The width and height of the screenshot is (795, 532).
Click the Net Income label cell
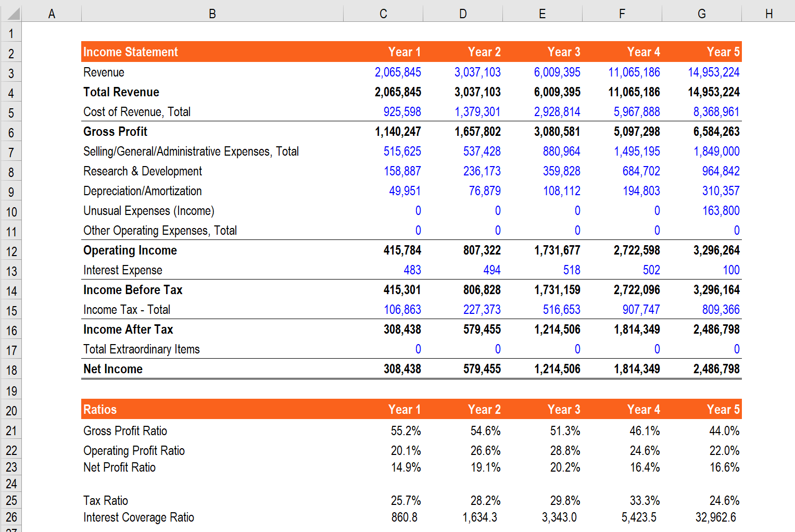click(112, 369)
